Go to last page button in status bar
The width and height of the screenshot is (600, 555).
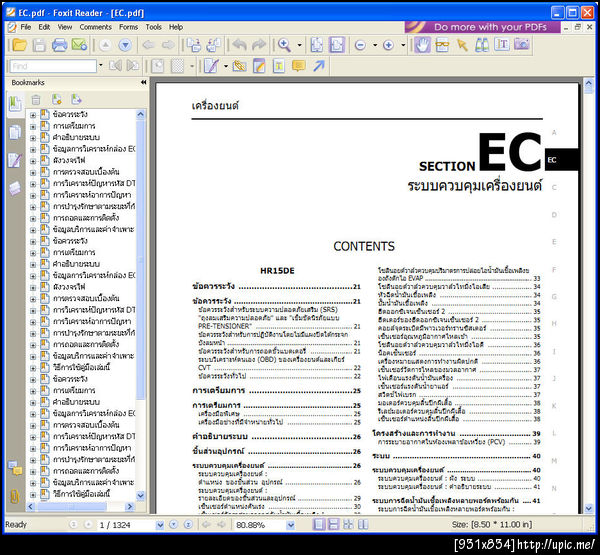(x=188, y=524)
